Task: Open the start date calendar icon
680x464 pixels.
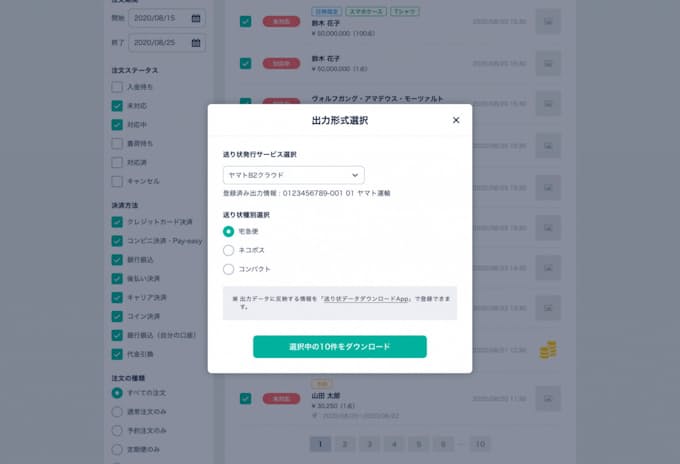Action: click(x=196, y=18)
